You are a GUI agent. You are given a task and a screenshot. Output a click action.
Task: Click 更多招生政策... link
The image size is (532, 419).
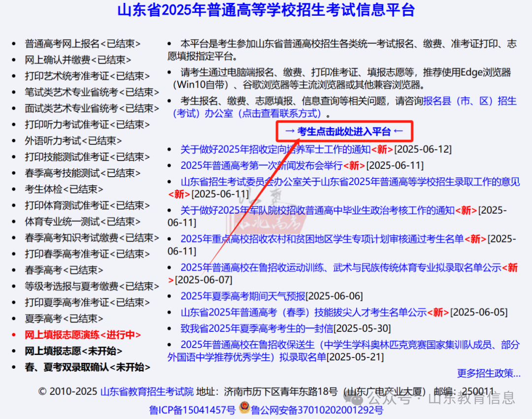pos(489,373)
